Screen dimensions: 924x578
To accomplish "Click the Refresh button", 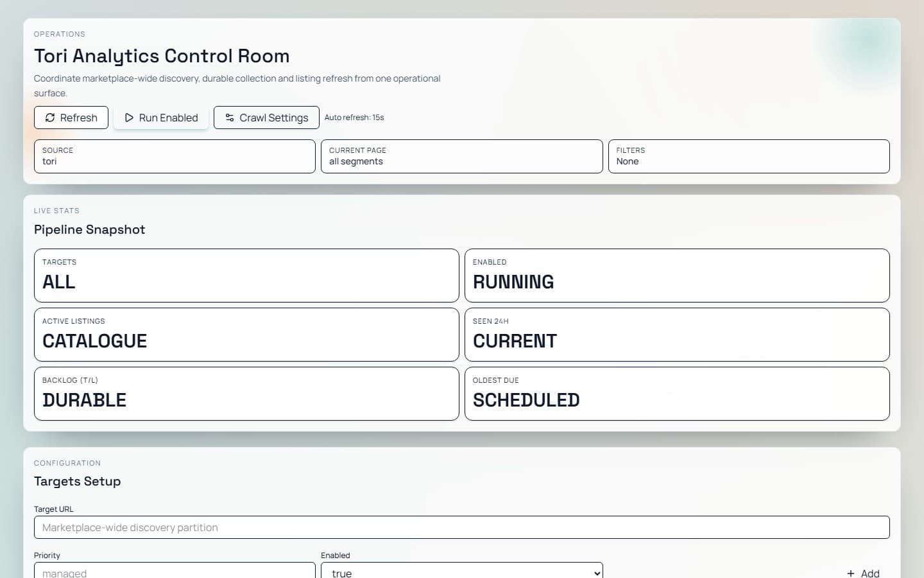I will (71, 118).
